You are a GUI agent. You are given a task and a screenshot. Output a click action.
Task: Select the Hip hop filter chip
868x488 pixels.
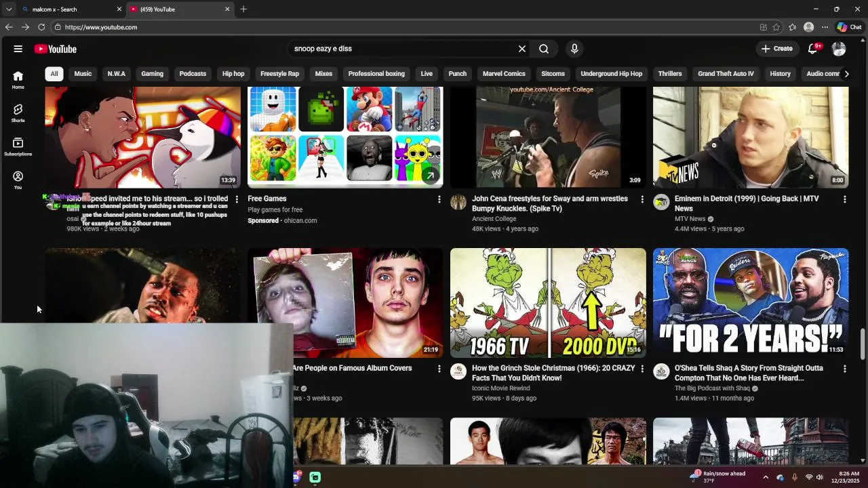[233, 74]
